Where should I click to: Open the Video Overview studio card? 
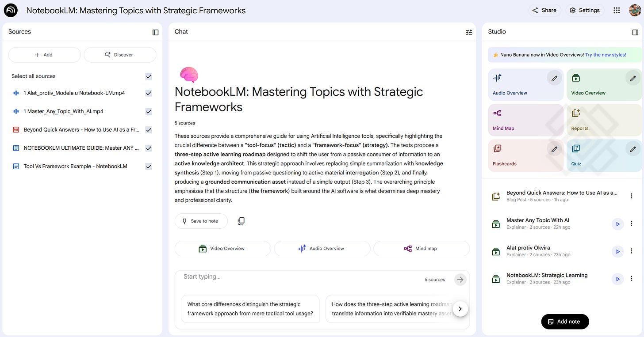[604, 84]
